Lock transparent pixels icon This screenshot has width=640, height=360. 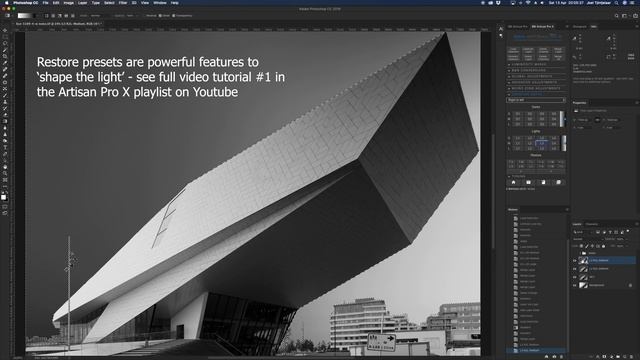(x=581, y=246)
